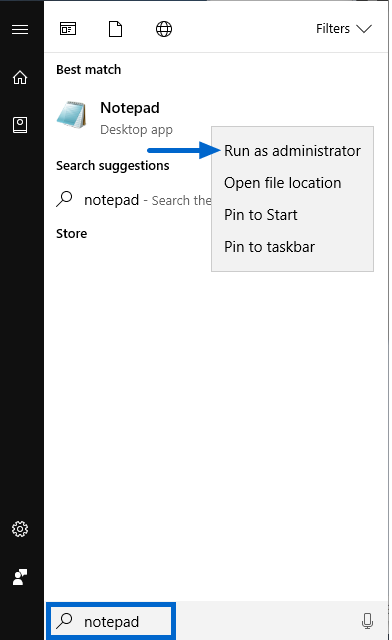This screenshot has height=640, width=392.
Task: Select Pin to taskbar
Action: pyautogui.click(x=292, y=247)
